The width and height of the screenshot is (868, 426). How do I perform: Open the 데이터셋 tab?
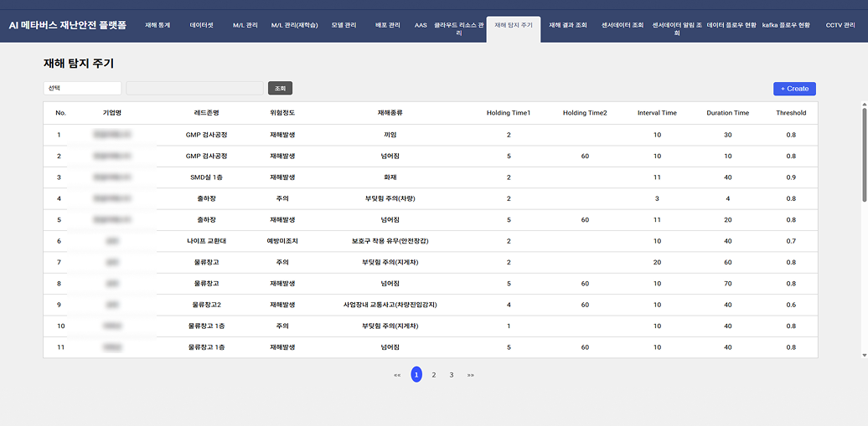(200, 25)
